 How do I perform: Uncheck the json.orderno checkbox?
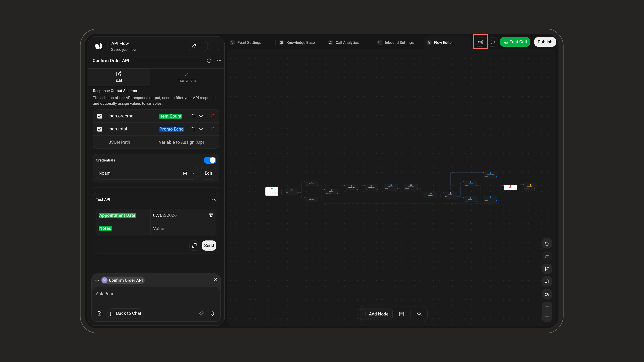pos(99,116)
